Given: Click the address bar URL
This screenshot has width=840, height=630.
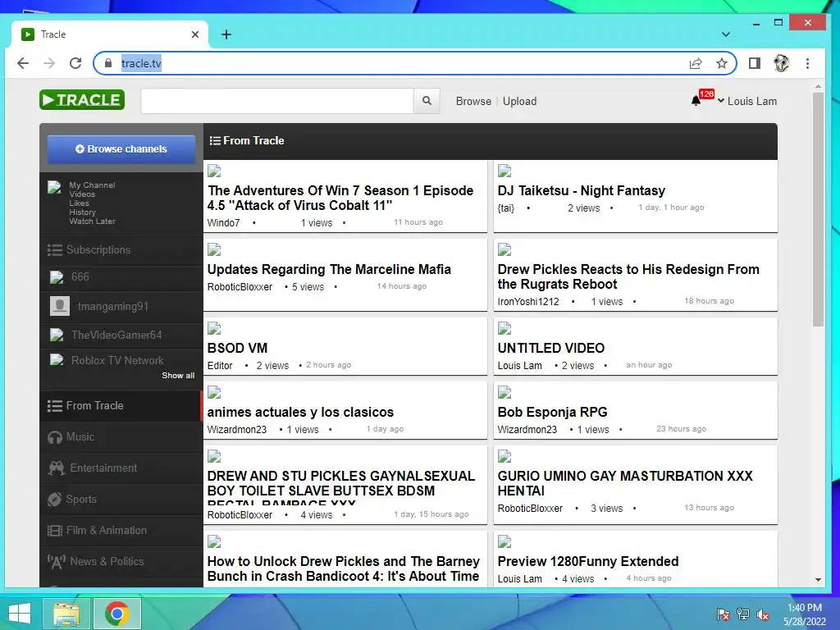Looking at the screenshot, I should [141, 63].
